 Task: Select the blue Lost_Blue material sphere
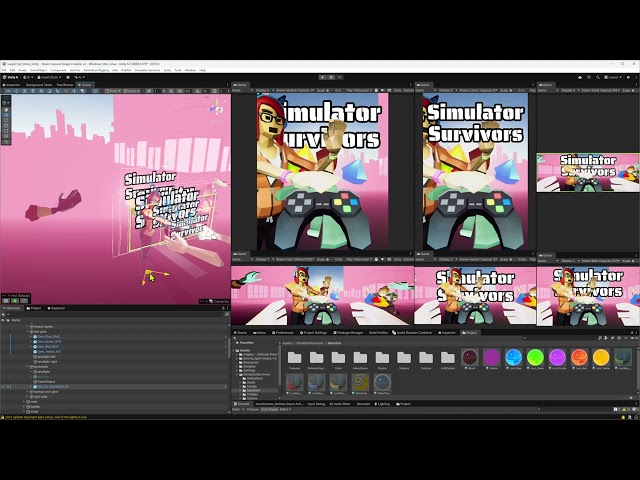point(513,357)
